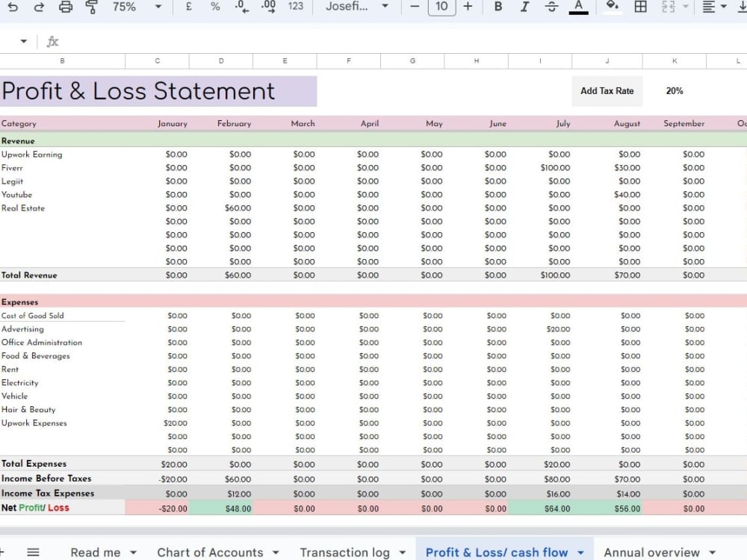Screen dimensions: 747x560
Task: Select the Upwork Earning row label
Action: [32, 155]
